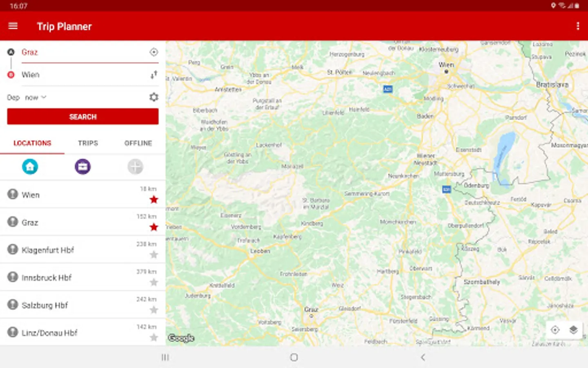
Task: Switch to the OFFLINE tab
Action: (x=138, y=143)
